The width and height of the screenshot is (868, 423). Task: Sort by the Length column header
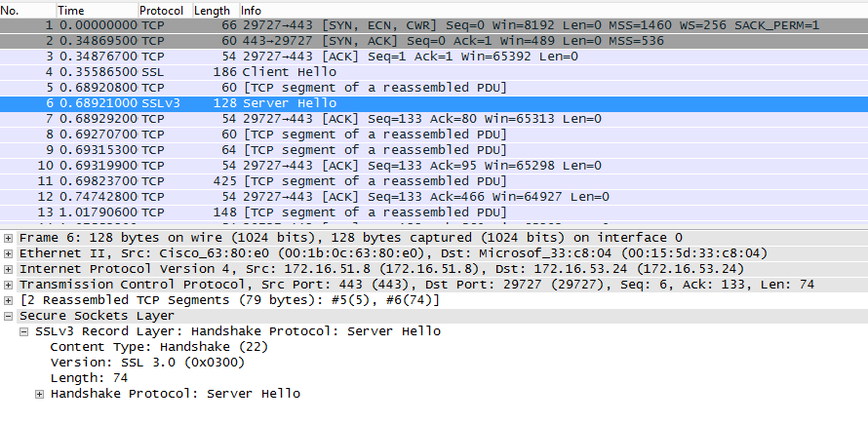pyautogui.click(x=212, y=10)
